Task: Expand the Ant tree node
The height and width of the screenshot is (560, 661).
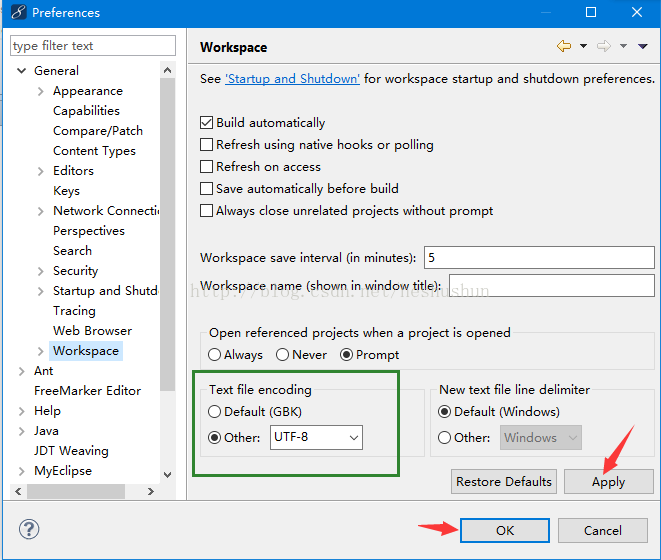Action: click(x=21, y=371)
